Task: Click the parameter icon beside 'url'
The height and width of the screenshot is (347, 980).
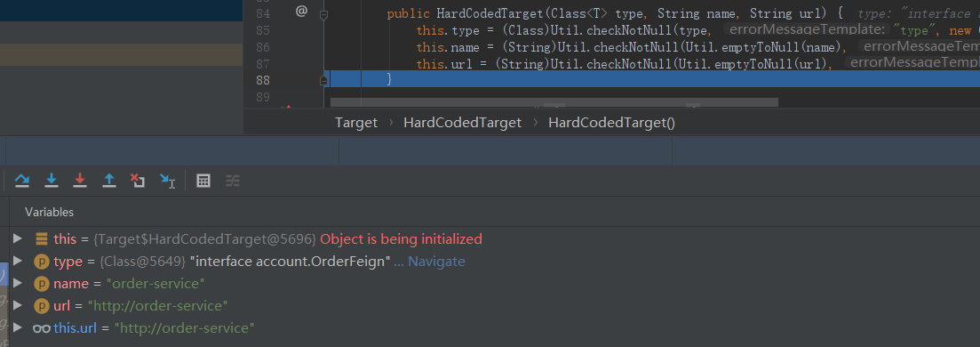Action: pyautogui.click(x=41, y=306)
